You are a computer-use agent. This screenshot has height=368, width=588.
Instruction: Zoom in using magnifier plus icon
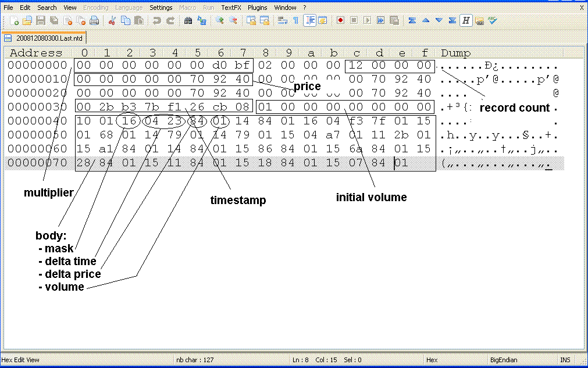[219, 20]
